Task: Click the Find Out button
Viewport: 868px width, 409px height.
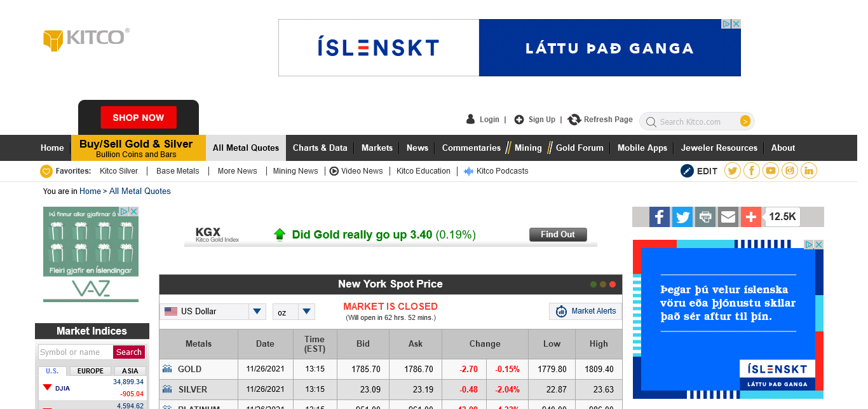Action: click(x=558, y=235)
